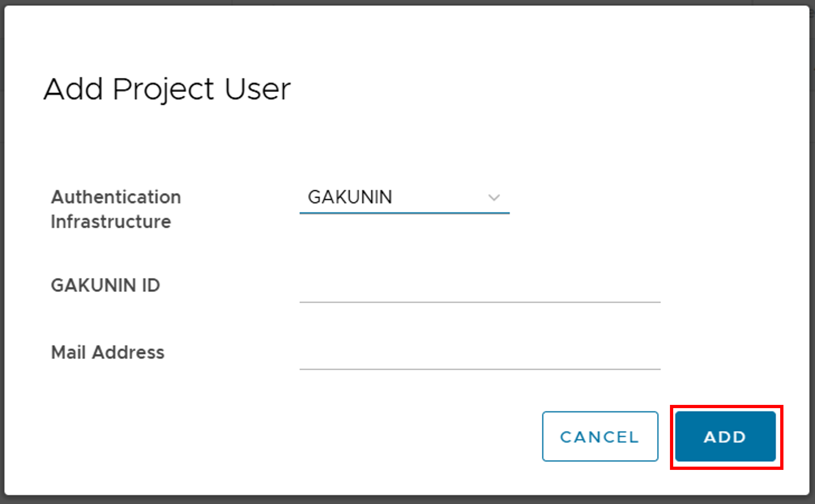
Task: Click the GAKUNIN ID label
Action: point(105,285)
